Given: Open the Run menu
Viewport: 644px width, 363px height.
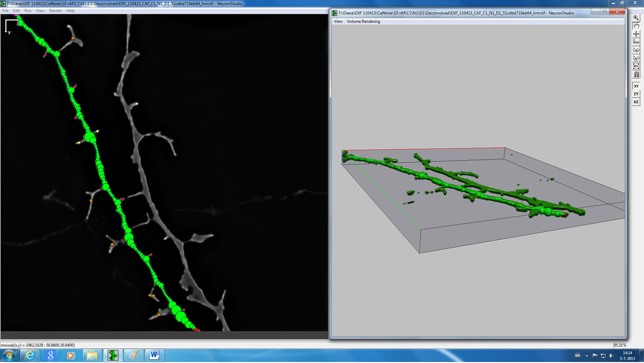Looking at the screenshot, I should [28, 11].
